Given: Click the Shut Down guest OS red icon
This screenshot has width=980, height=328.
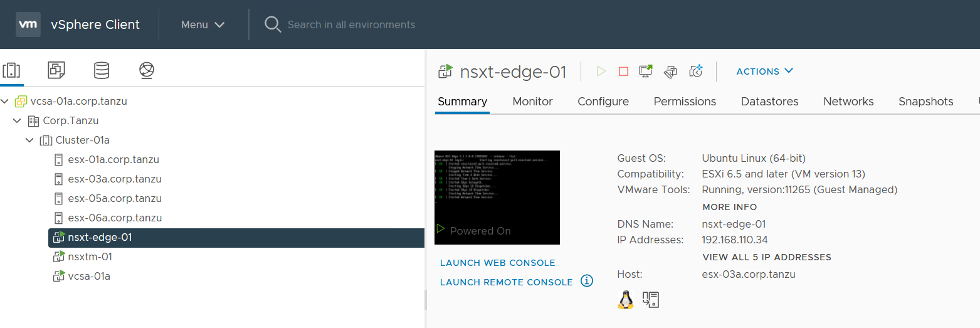Looking at the screenshot, I should 623,71.
